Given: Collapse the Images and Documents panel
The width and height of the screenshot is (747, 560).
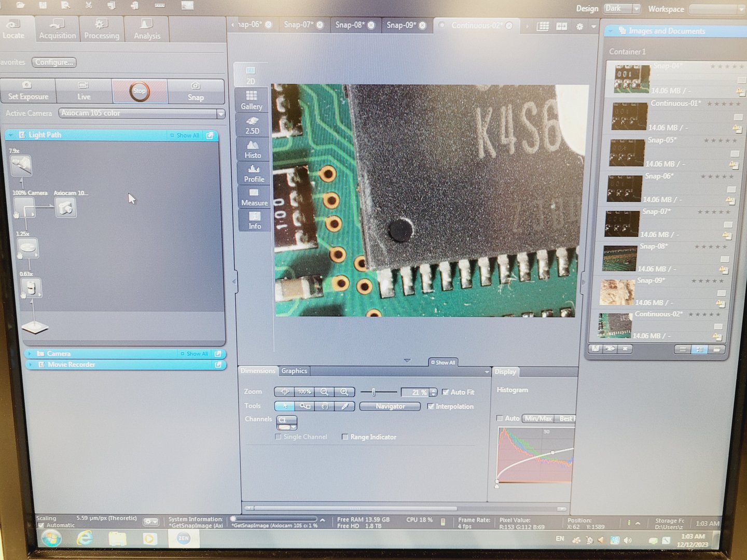Looking at the screenshot, I should tap(611, 31).
